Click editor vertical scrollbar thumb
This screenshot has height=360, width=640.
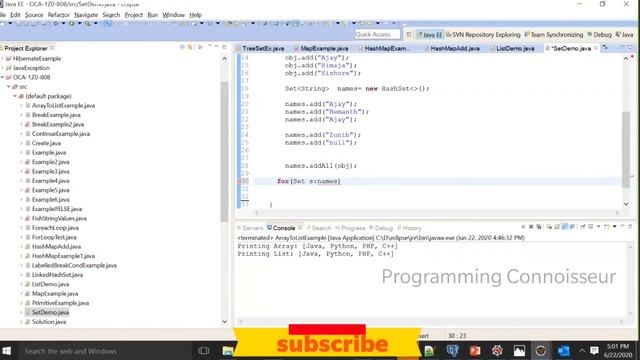point(626,149)
